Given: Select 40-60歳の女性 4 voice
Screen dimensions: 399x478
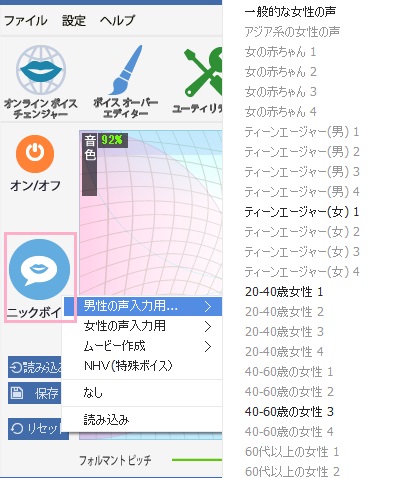Looking at the screenshot, I should (289, 432).
